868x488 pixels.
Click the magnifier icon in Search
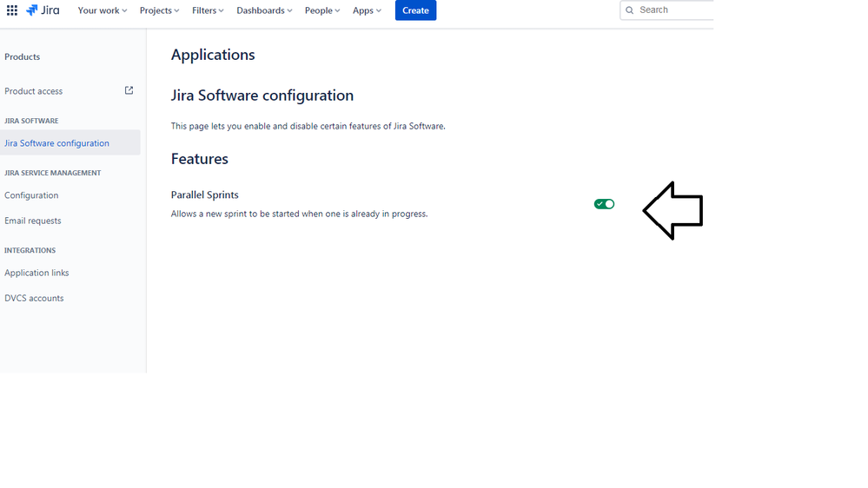coord(629,10)
